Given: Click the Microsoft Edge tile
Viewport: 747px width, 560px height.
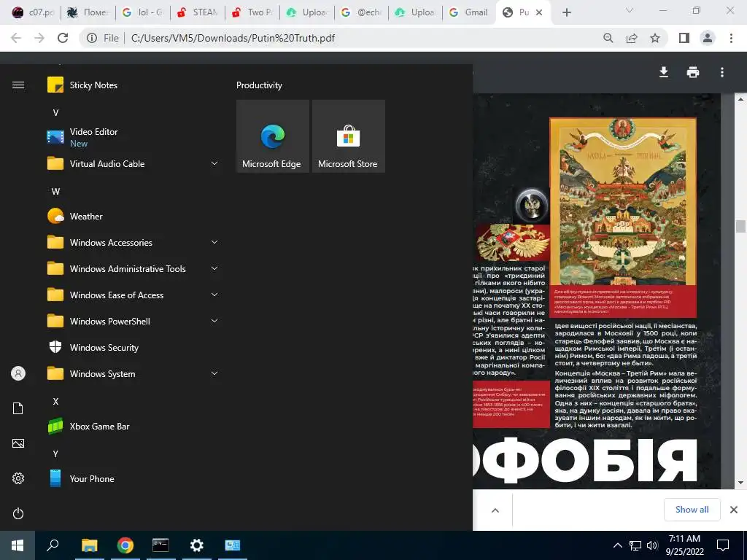Looking at the screenshot, I should click(273, 136).
